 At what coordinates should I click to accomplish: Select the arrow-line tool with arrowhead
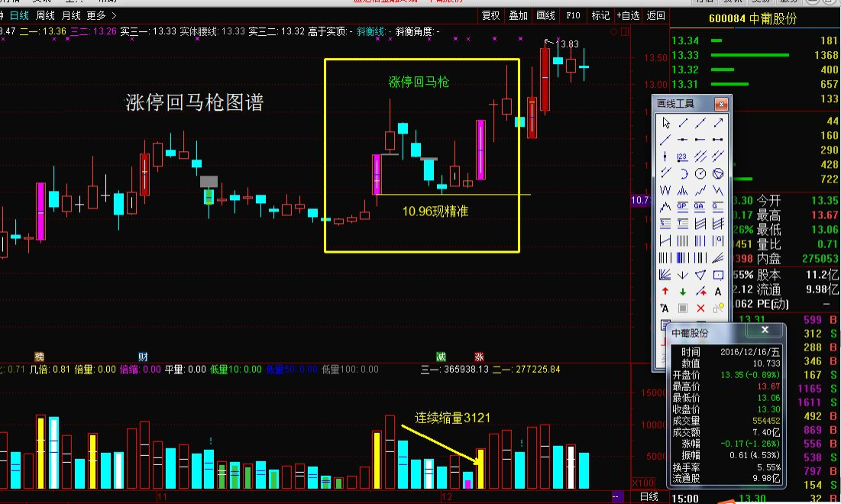718,123
